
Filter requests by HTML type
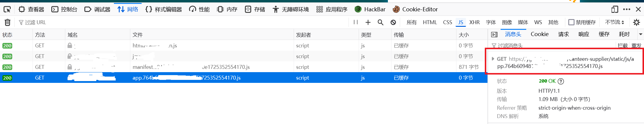click(430, 22)
